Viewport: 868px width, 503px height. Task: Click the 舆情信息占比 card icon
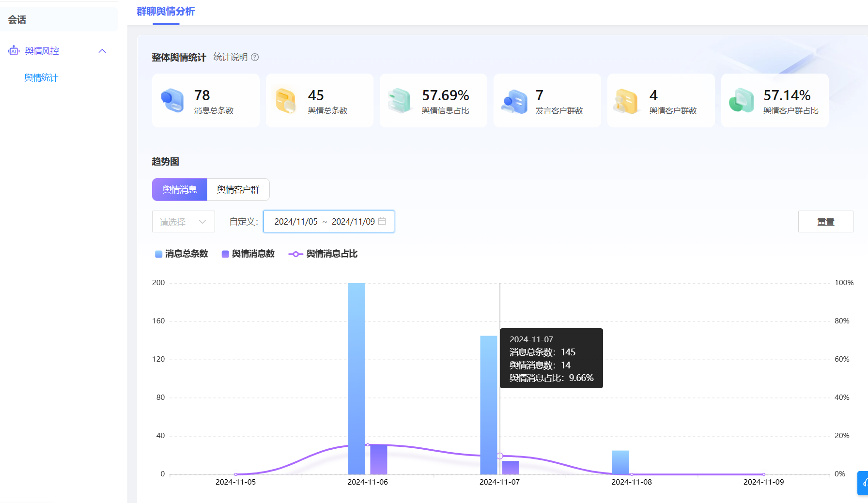pos(400,101)
